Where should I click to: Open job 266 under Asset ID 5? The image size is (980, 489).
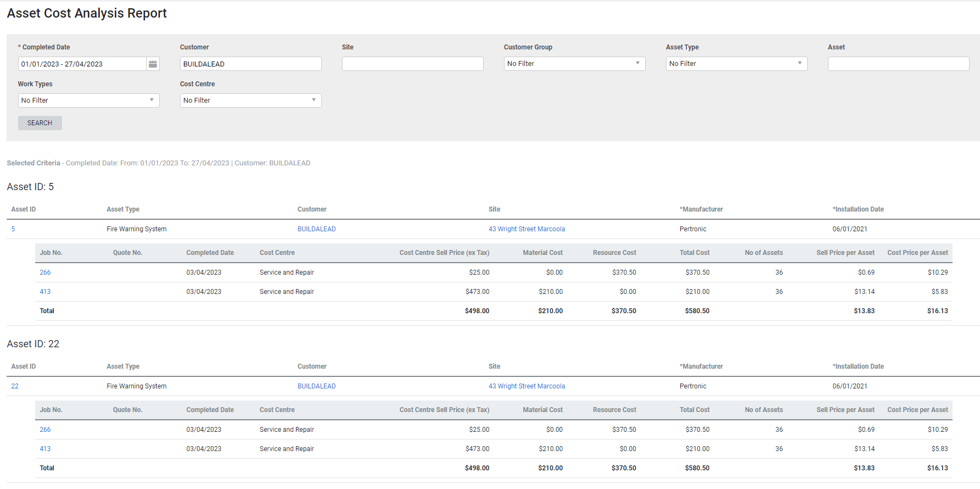pos(45,273)
